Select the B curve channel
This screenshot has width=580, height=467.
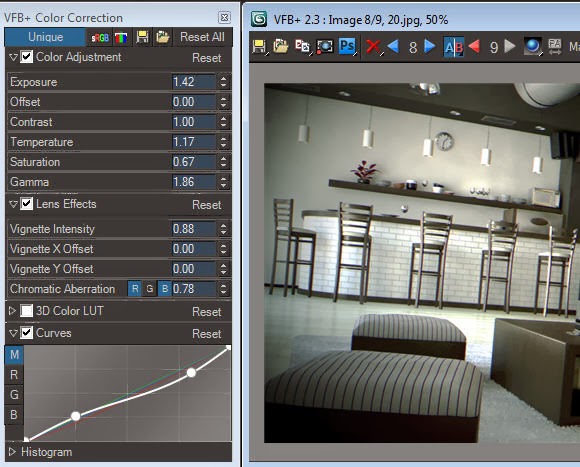(x=14, y=415)
